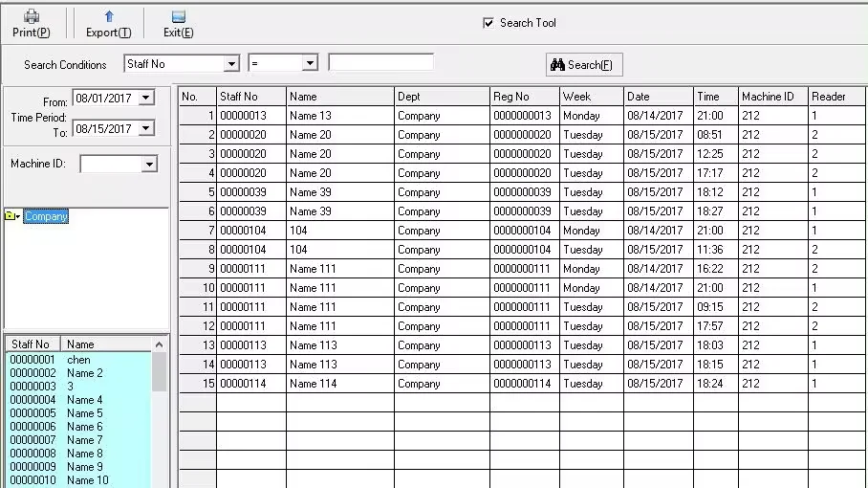
Task: Click the No. column header
Action: [x=198, y=97]
